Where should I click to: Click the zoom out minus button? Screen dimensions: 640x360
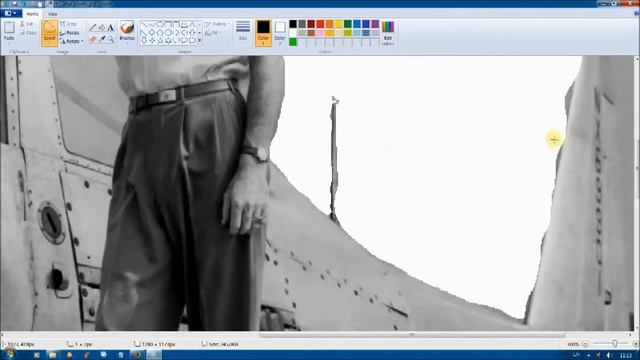[585, 344]
